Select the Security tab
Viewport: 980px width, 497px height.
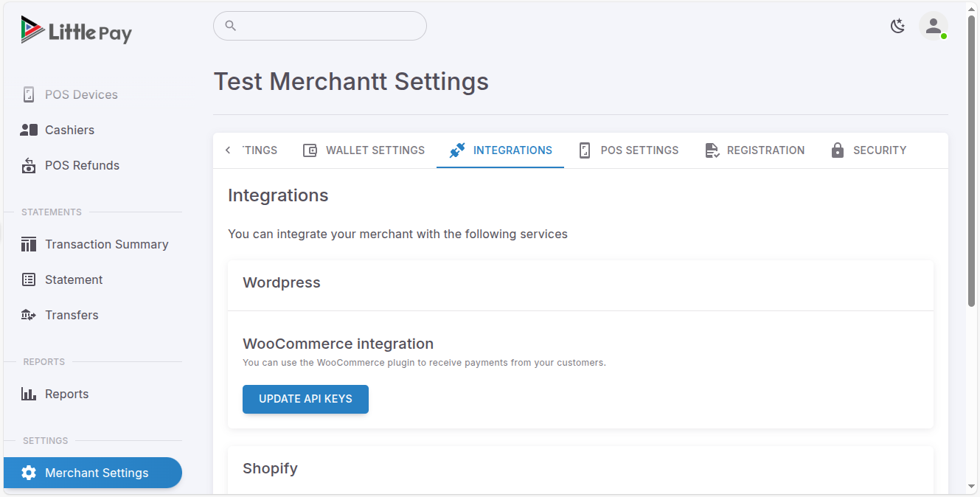(869, 150)
